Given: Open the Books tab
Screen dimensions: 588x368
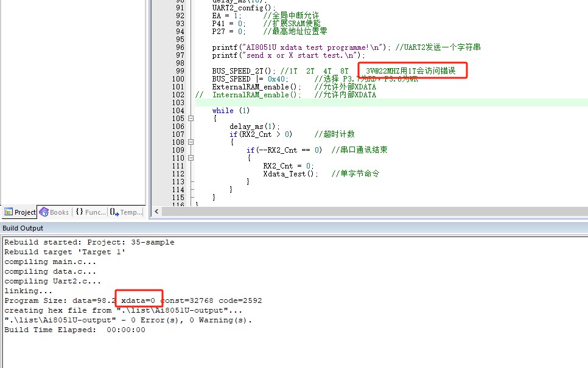Looking at the screenshot, I should click(54, 212).
